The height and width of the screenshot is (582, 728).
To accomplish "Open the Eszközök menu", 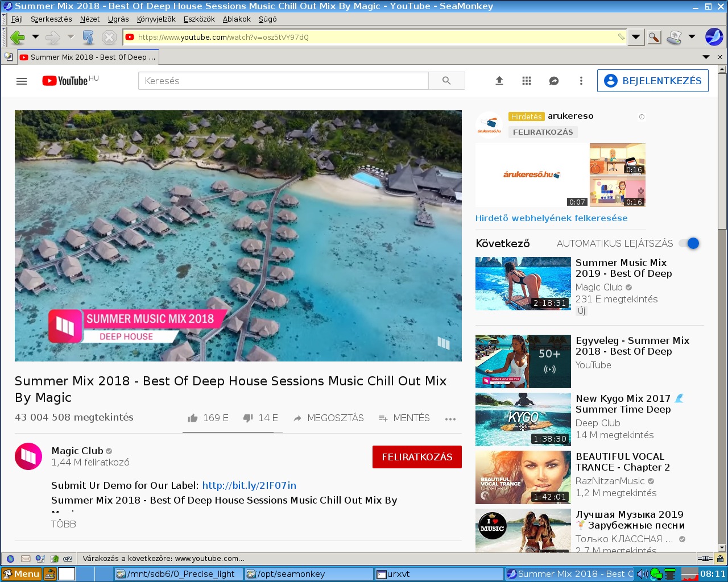I will tap(199, 19).
